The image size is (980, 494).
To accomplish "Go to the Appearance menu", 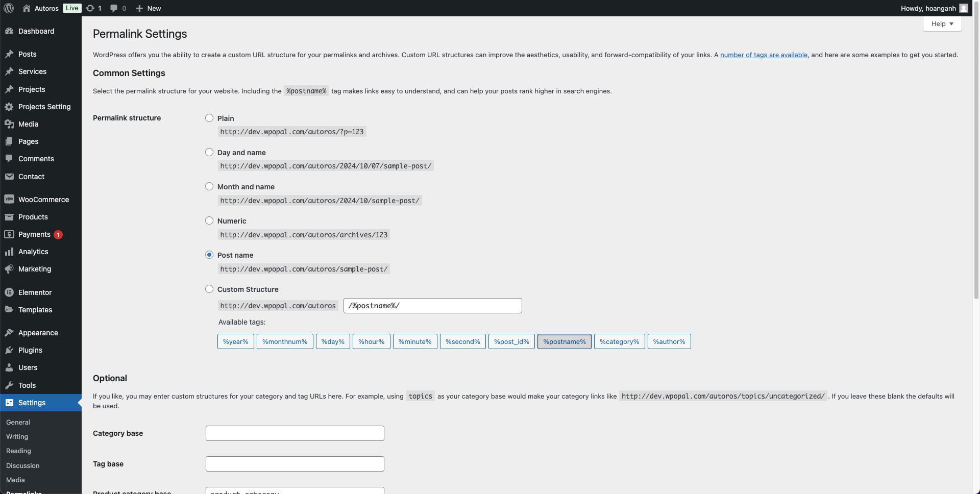I will click(38, 333).
